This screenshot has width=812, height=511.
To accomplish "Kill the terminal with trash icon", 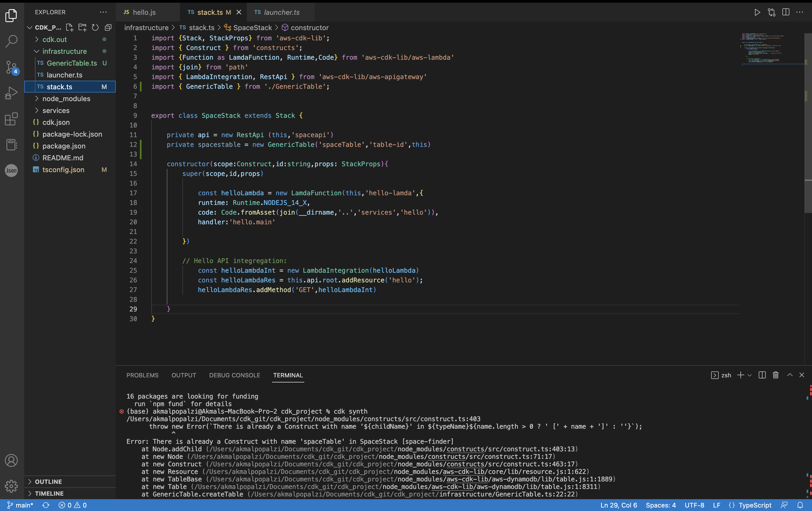I will [776, 375].
